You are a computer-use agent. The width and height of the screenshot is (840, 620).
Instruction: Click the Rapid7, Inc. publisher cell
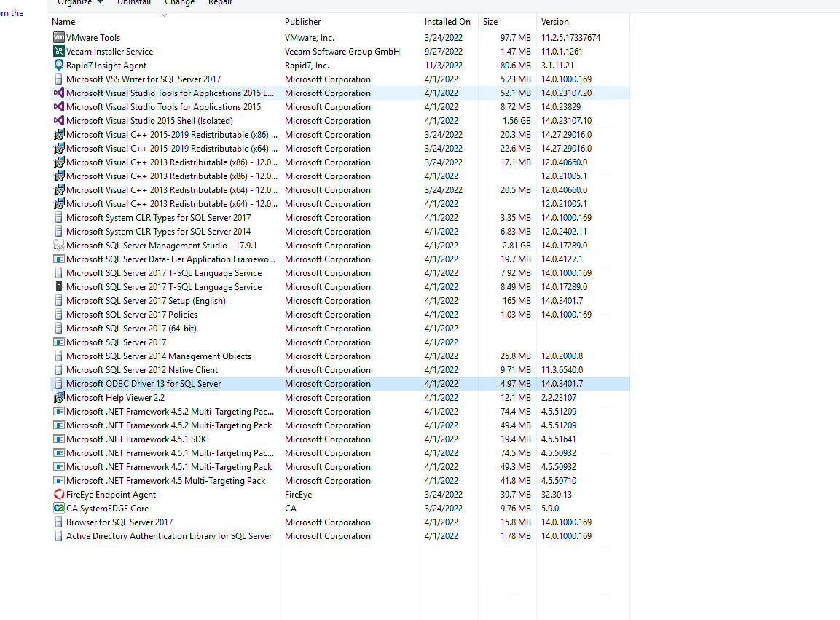(x=307, y=66)
